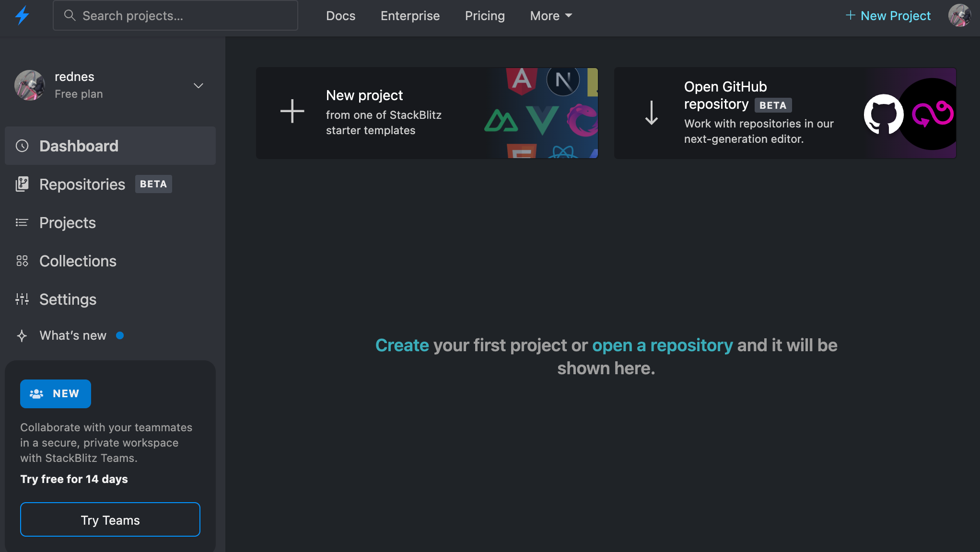The image size is (980, 552).
Task: Click the Dashboard clock icon
Action: tap(22, 146)
